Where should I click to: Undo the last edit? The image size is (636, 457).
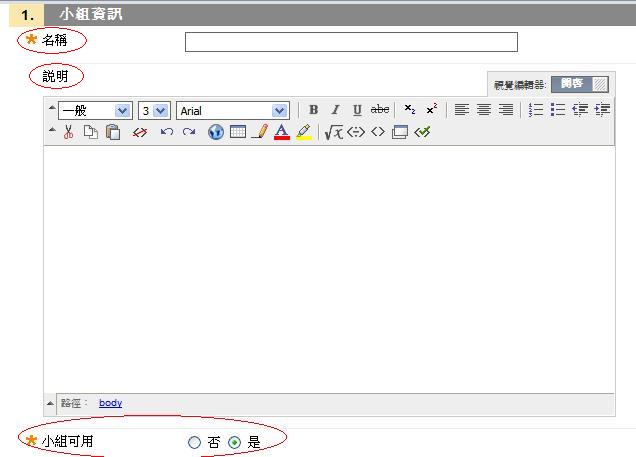coord(167,132)
